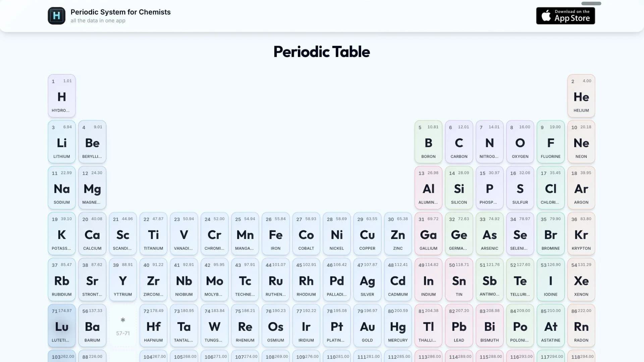Open the Neon element tile
The height and width of the screenshot is (362, 644).
point(581,142)
